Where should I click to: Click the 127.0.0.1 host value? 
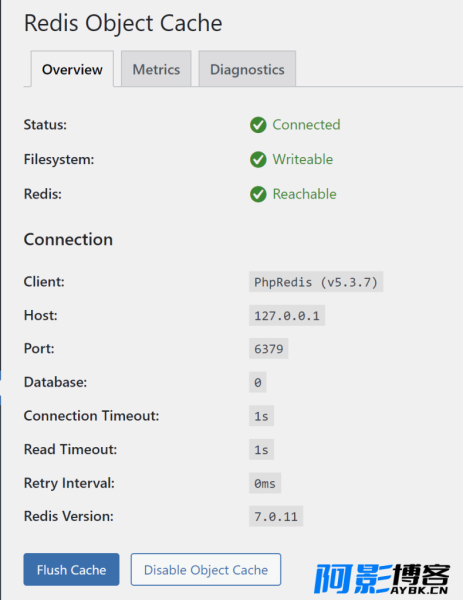point(287,316)
